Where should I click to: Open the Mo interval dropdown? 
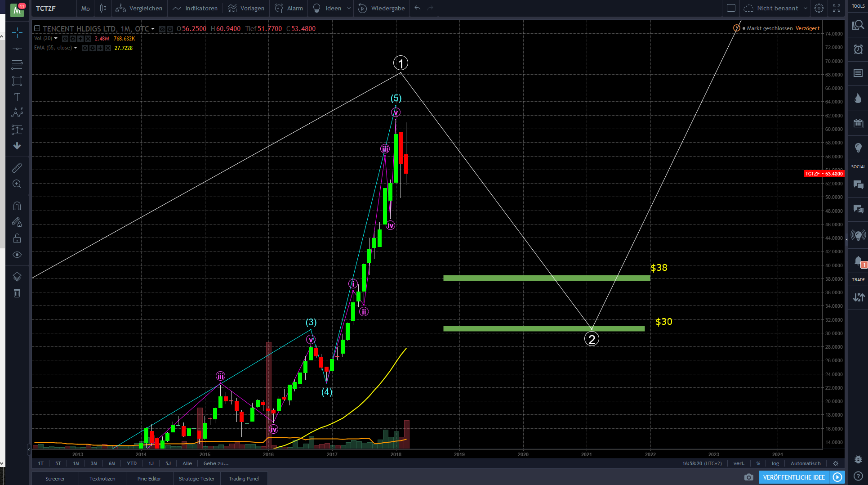pos(85,8)
